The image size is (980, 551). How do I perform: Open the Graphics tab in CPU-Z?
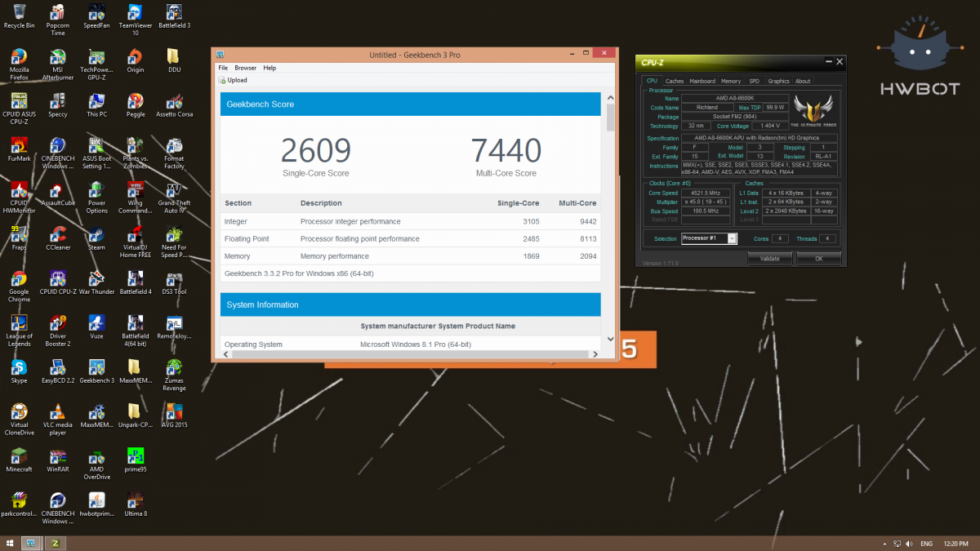pyautogui.click(x=778, y=81)
